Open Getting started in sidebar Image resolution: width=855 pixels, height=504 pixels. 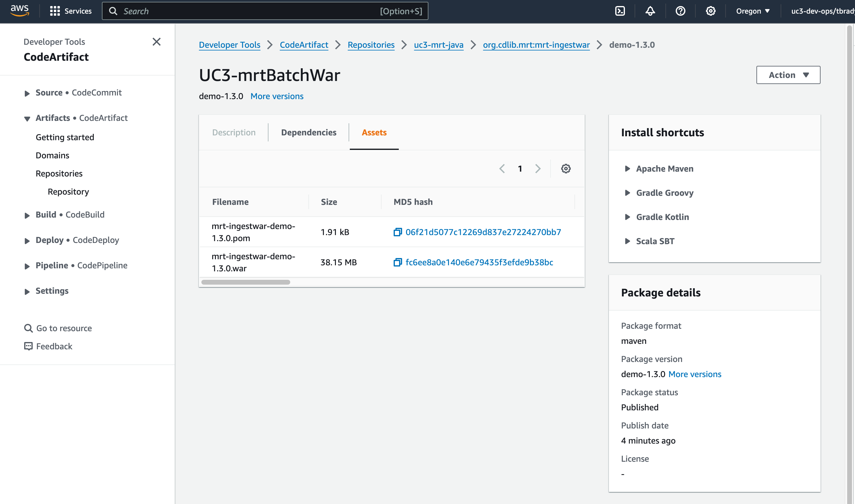(65, 137)
